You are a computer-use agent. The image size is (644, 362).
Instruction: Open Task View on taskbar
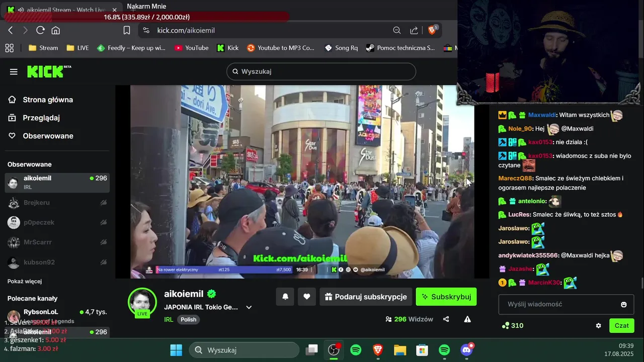[312, 350]
